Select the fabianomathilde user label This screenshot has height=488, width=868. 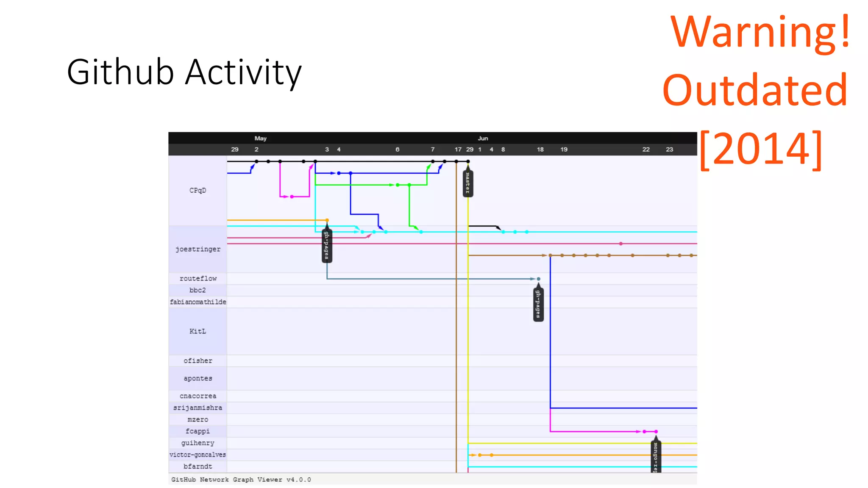coord(198,302)
